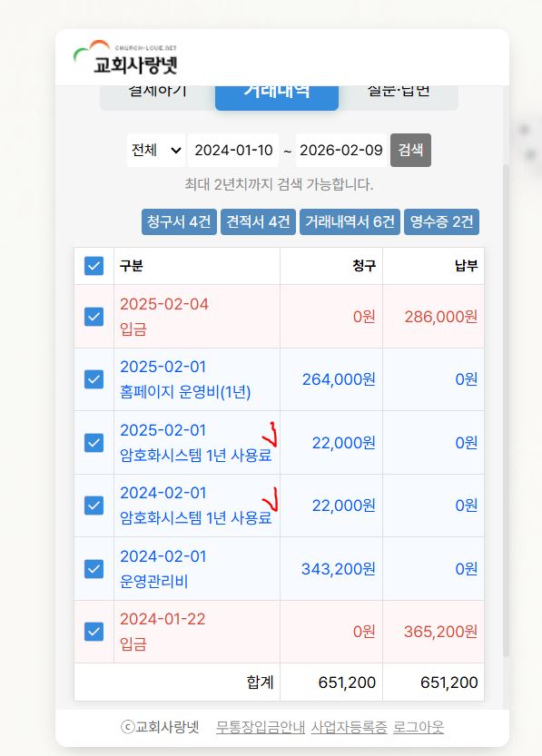Open the end date 2026-02-09 field
Viewport: 542px width, 756px height.
(341, 150)
